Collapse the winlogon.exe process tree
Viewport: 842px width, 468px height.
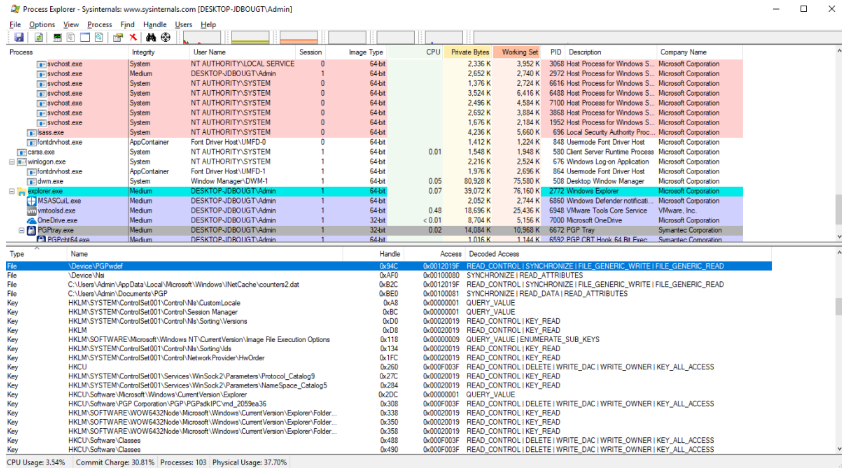coord(11,161)
